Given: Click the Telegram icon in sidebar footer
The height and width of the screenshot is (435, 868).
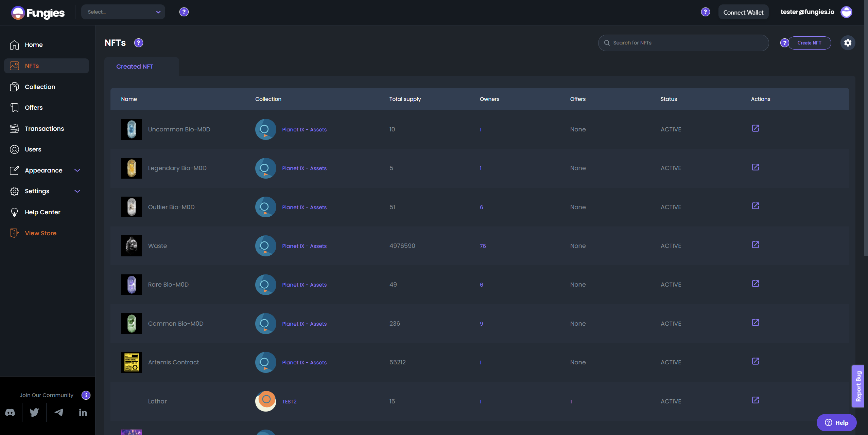Looking at the screenshot, I should pyautogui.click(x=59, y=413).
